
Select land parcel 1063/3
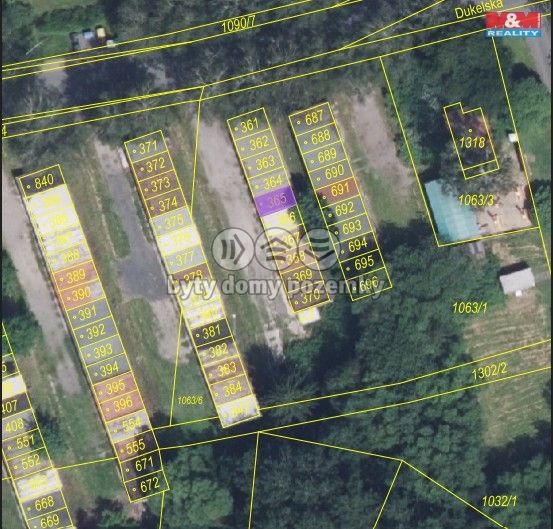click(x=475, y=200)
